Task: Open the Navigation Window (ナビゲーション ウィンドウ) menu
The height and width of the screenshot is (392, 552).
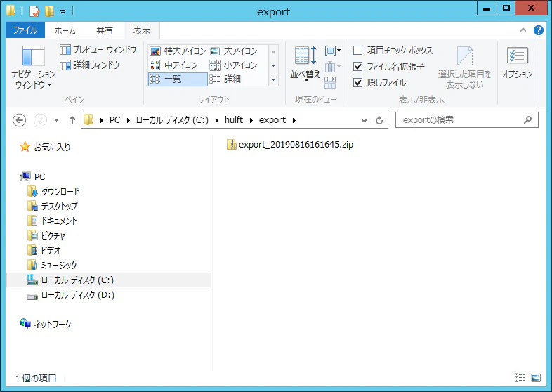Action: tap(33, 67)
